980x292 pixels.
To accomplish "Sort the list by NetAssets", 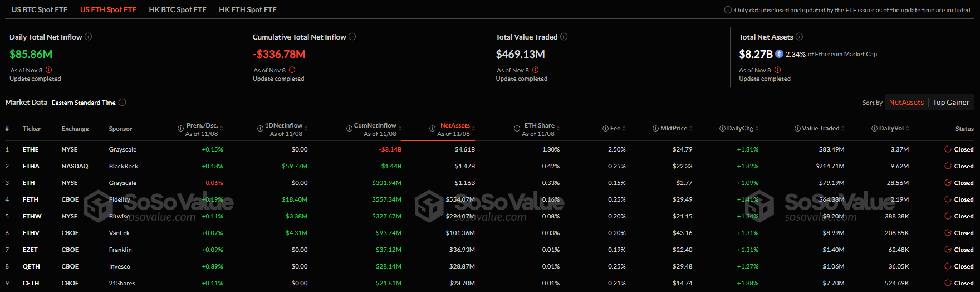I will click(x=906, y=102).
